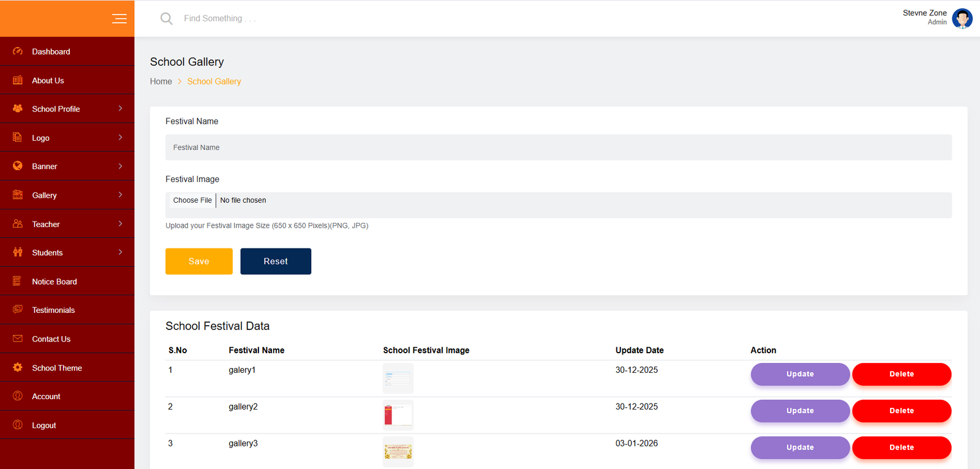Click the Choose File button
The width and height of the screenshot is (980, 469).
[192, 200]
